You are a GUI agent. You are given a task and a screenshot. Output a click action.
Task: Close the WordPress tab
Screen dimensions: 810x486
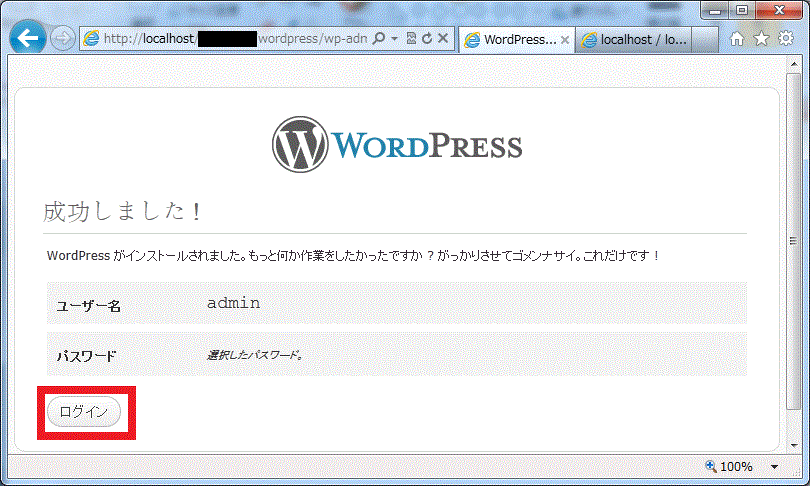565,40
